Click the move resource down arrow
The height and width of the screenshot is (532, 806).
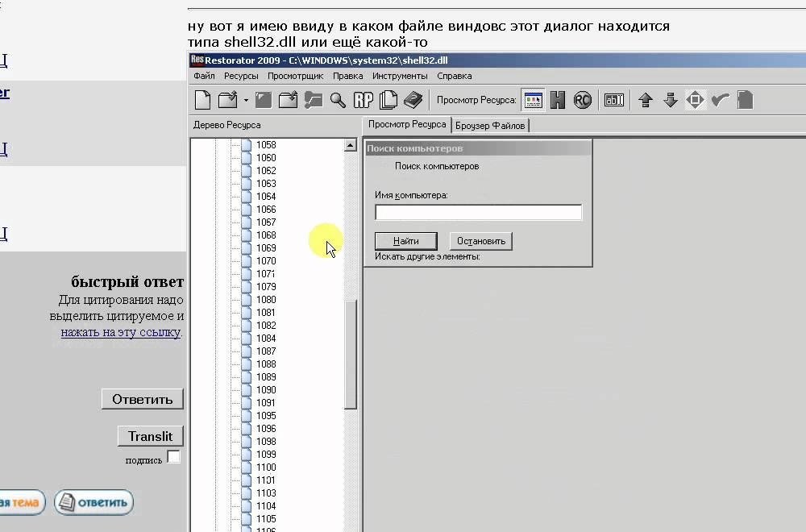(671, 100)
